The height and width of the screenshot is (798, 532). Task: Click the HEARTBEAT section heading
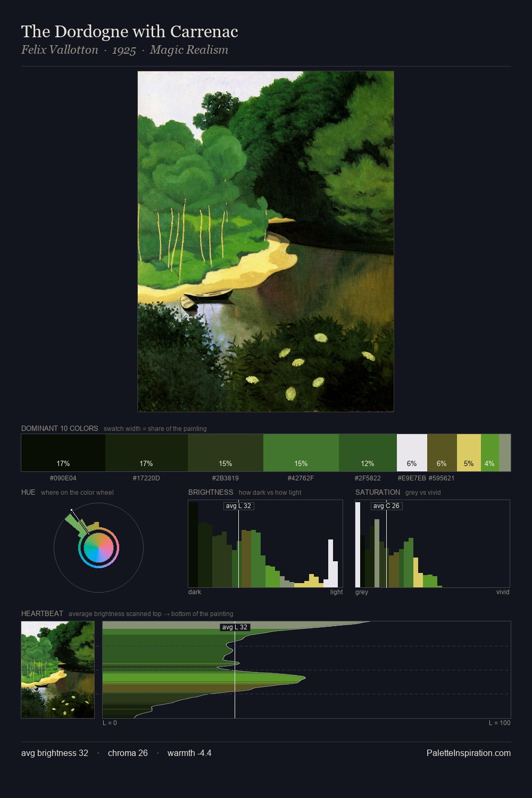[x=42, y=613]
